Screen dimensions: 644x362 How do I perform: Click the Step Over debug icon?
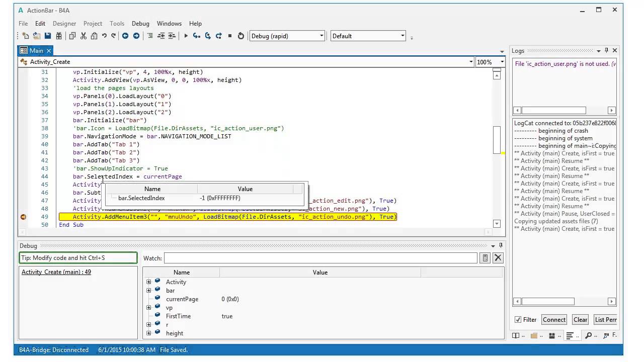coord(208,36)
